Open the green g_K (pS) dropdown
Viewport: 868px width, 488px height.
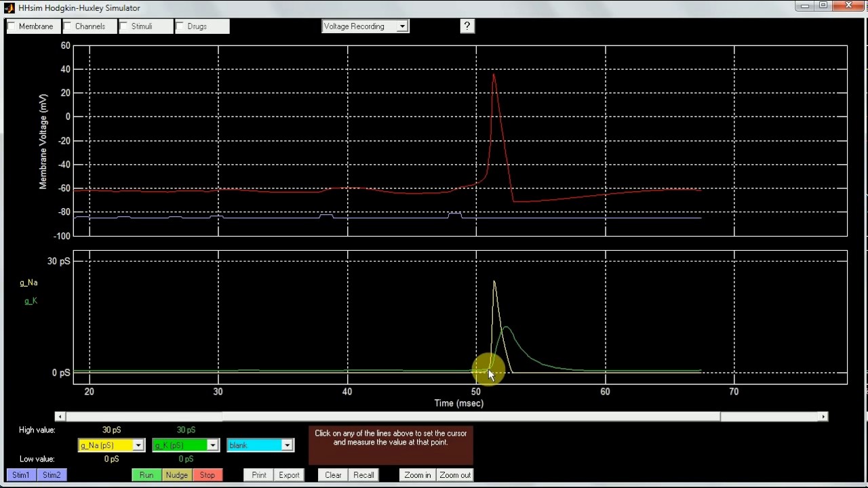(186, 445)
